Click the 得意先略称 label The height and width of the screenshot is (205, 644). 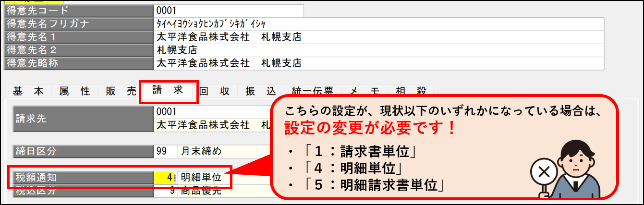[x=79, y=63]
